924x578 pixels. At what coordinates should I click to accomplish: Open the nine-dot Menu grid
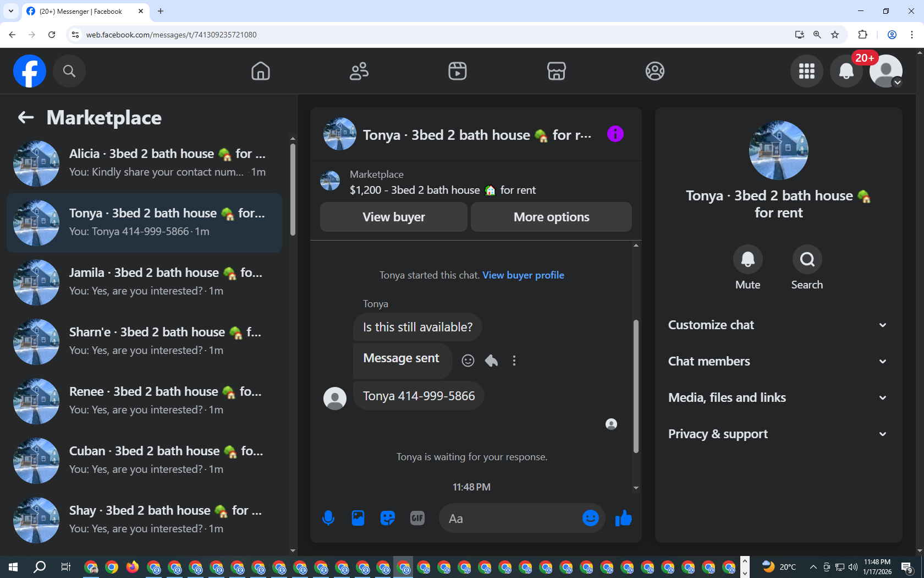[807, 71]
